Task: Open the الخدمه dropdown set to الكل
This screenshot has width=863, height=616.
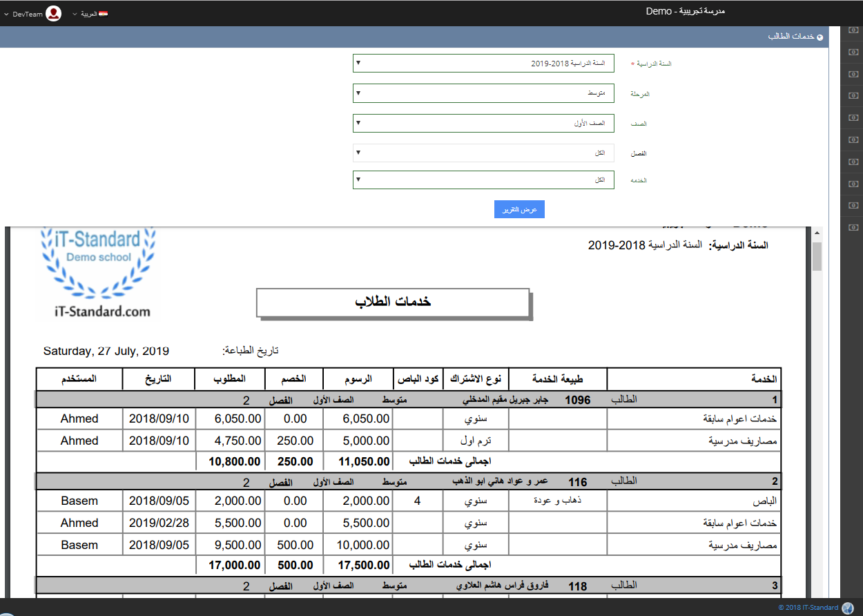Action: 483,180
